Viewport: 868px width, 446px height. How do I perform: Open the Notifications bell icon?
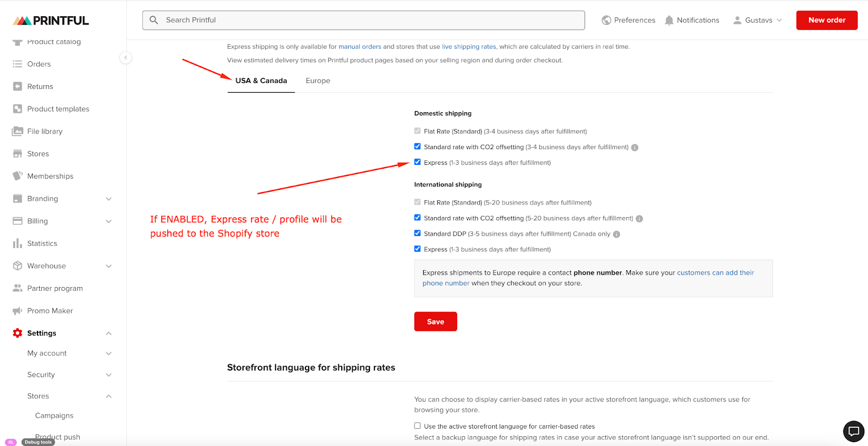[669, 20]
